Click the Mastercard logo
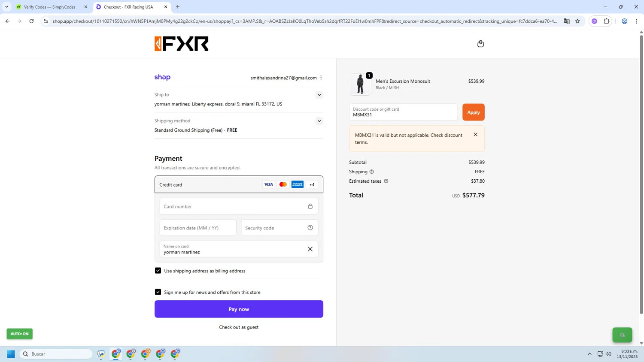 pos(283,184)
